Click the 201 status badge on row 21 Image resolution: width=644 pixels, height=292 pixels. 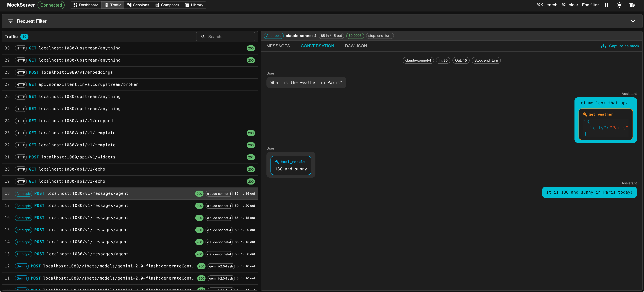[251, 157]
